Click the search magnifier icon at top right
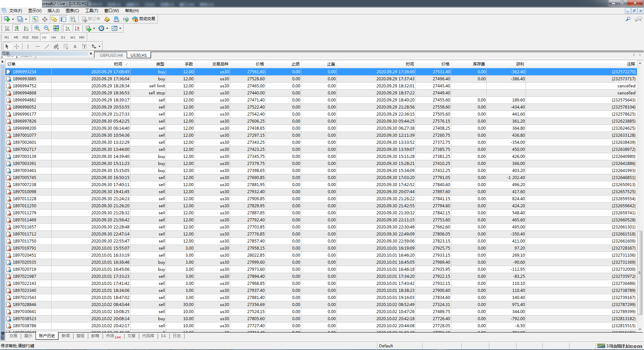644x350 pixels. (628, 19)
